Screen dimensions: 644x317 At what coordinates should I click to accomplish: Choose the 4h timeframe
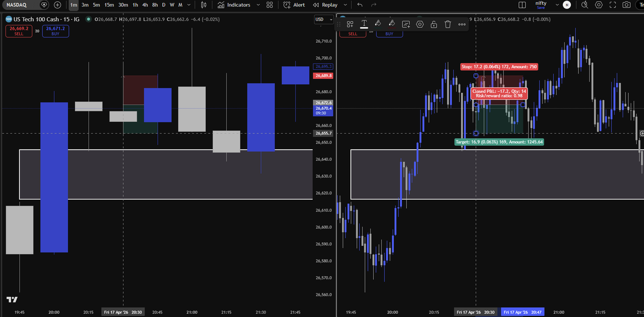pyautogui.click(x=145, y=5)
